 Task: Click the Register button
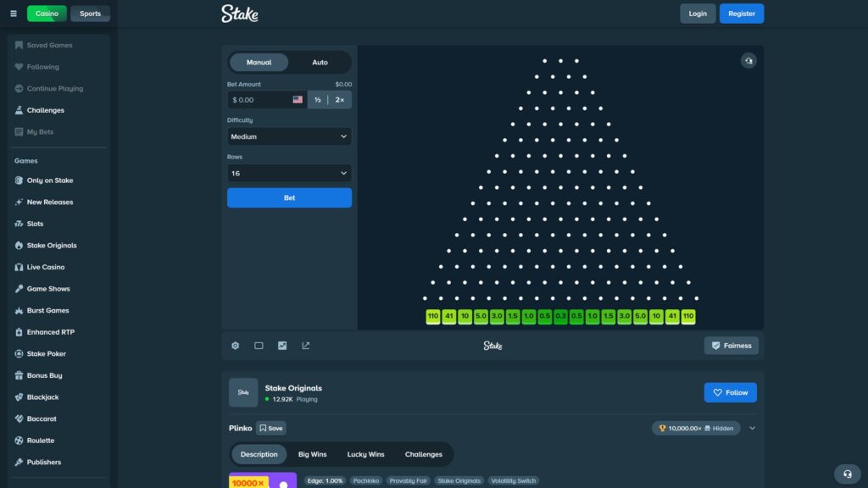point(741,14)
